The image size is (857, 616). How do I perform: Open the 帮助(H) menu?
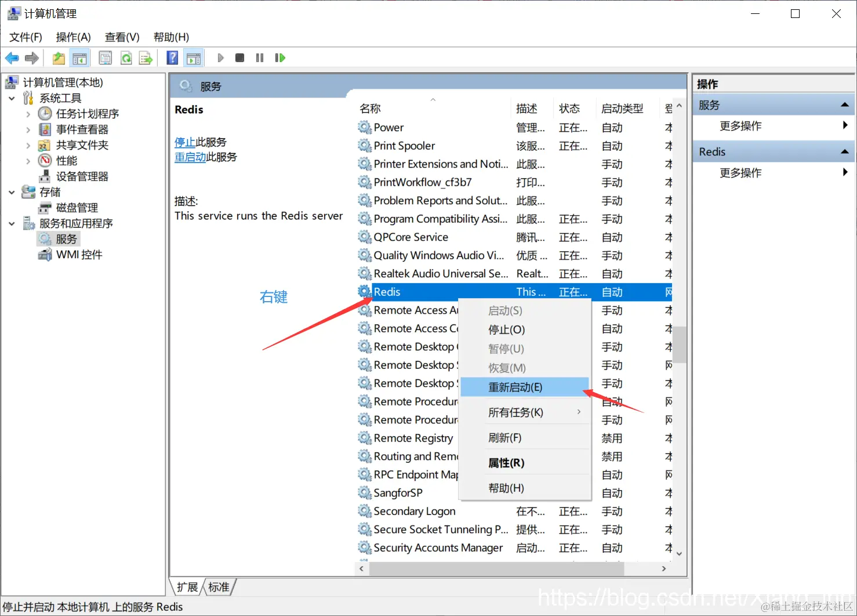(171, 37)
